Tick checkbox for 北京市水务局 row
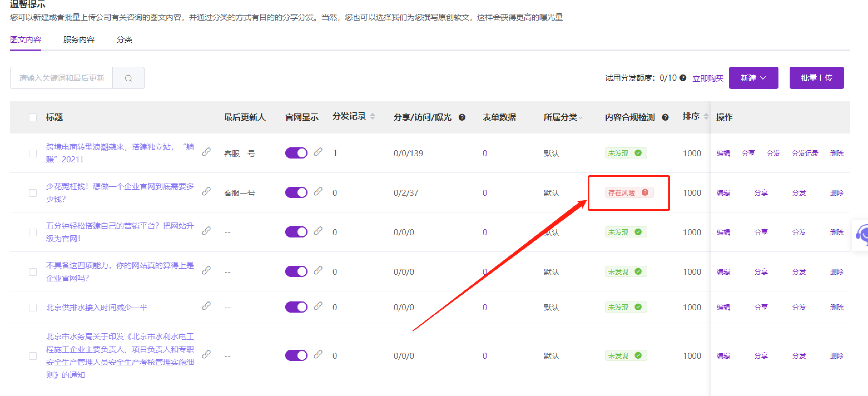The image size is (868, 396). click(x=33, y=356)
